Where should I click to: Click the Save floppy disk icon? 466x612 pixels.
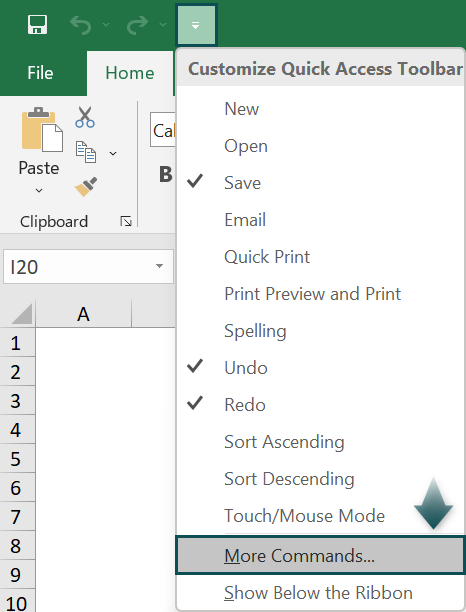(x=37, y=25)
